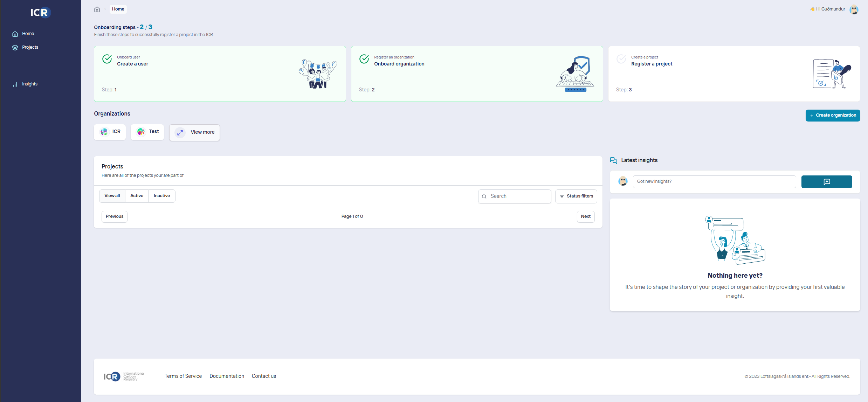The height and width of the screenshot is (402, 868).
Task: Click the Create a user completed checkmark
Action: (x=107, y=59)
